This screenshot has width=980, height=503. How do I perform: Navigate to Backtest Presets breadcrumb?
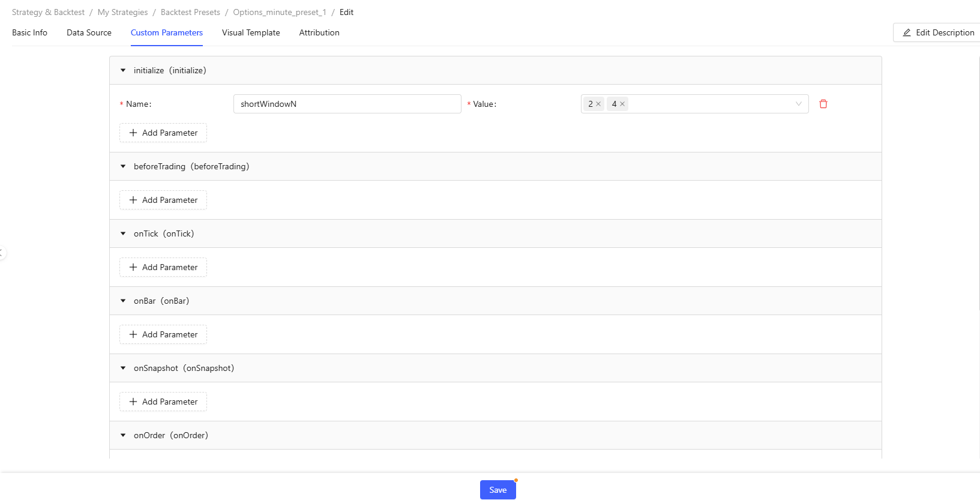(x=190, y=13)
